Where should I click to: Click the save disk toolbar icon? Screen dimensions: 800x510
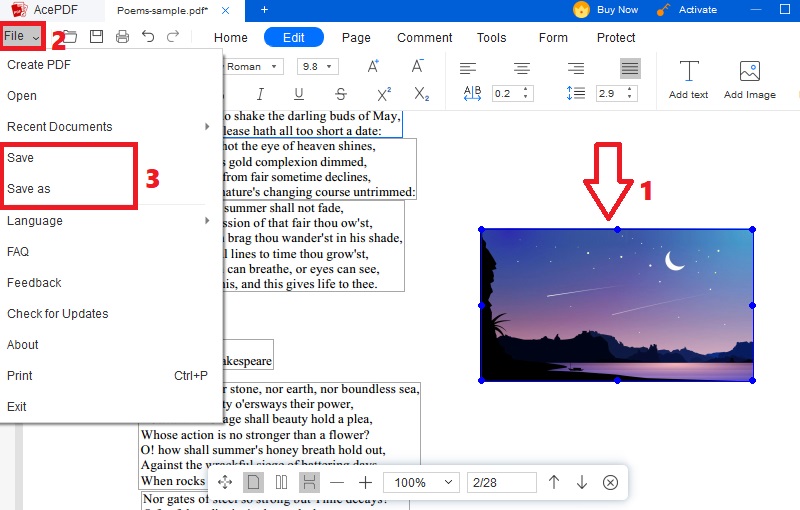(x=96, y=36)
